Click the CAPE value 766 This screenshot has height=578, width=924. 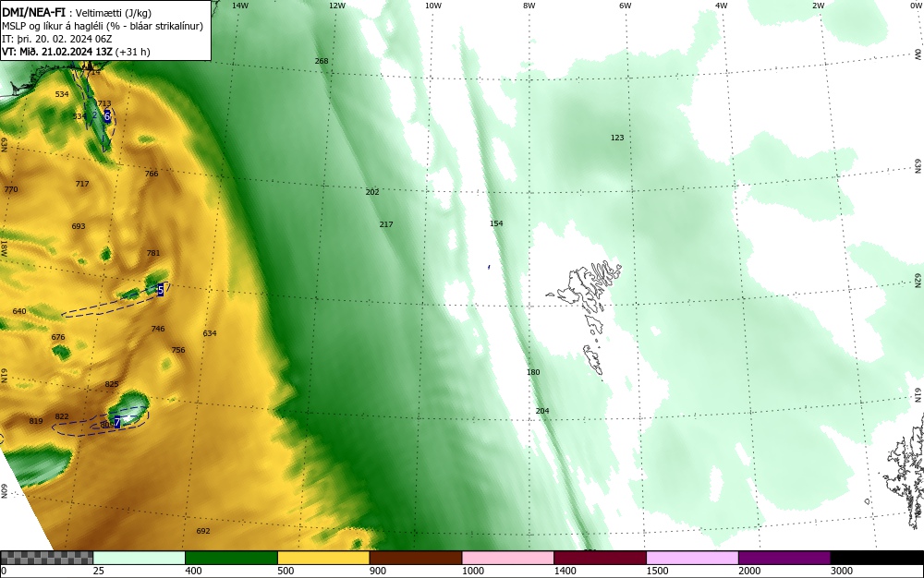(152, 175)
